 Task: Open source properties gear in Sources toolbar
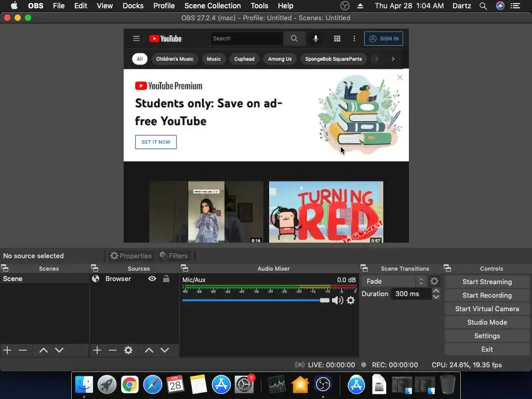pyautogui.click(x=128, y=350)
